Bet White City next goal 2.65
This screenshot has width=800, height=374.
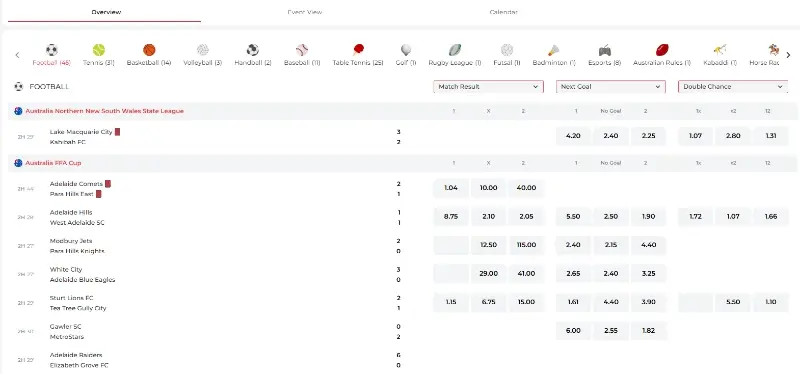573,273
